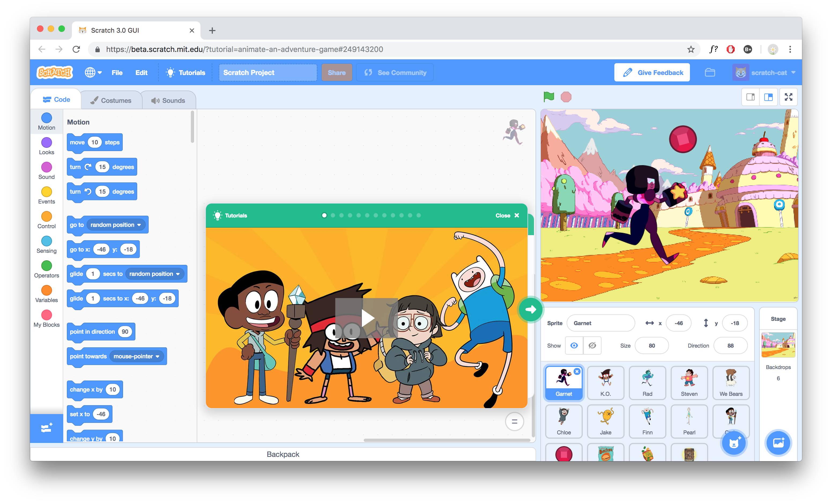This screenshot has height=504, width=832.
Task: Switch to small stage layout
Action: 750,97
